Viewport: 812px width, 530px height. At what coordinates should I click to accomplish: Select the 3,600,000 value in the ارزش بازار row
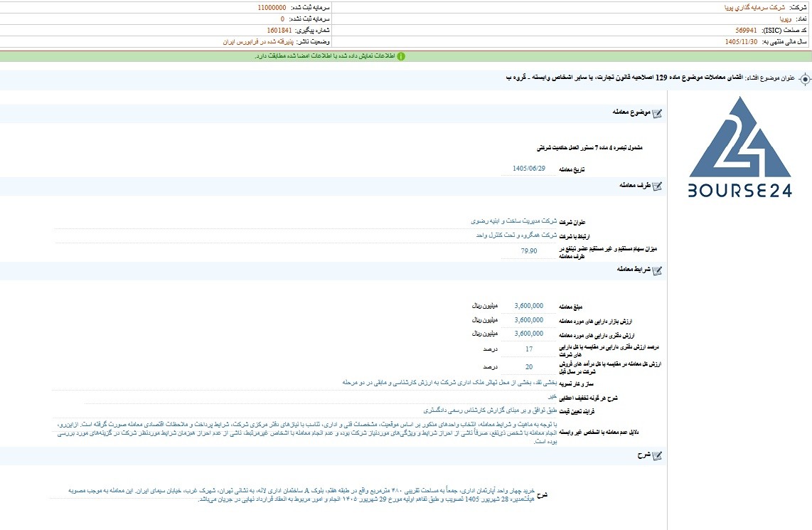pyautogui.click(x=529, y=320)
